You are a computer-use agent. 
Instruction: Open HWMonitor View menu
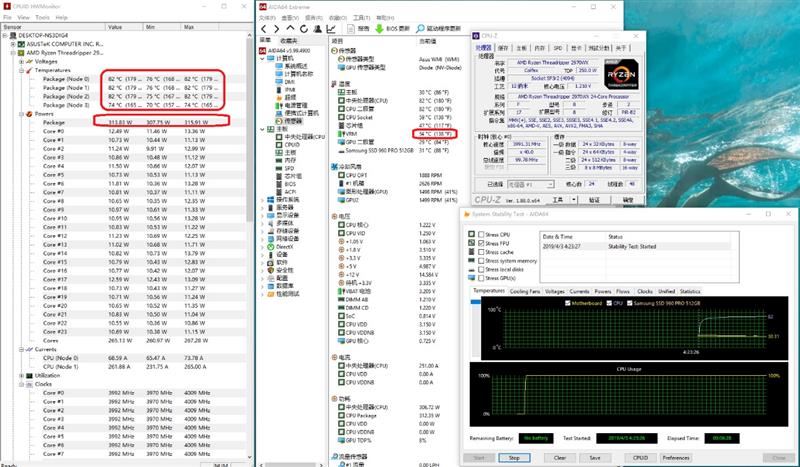[23, 17]
